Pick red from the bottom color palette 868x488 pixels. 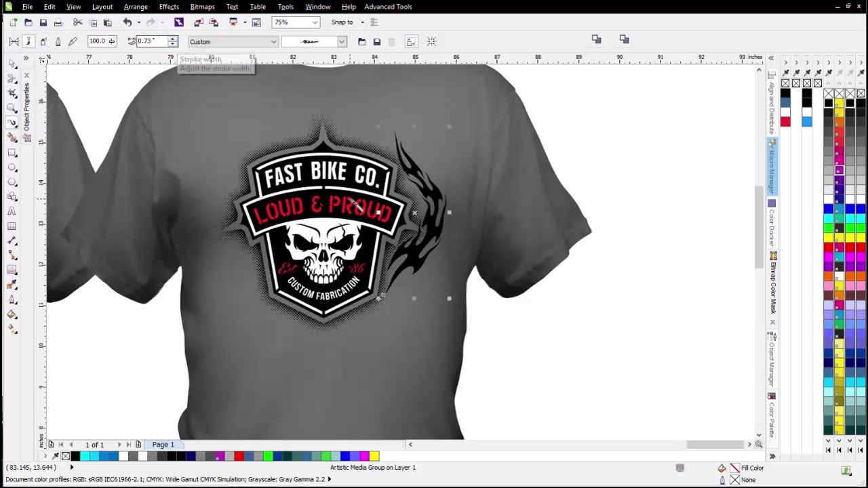click(x=239, y=456)
